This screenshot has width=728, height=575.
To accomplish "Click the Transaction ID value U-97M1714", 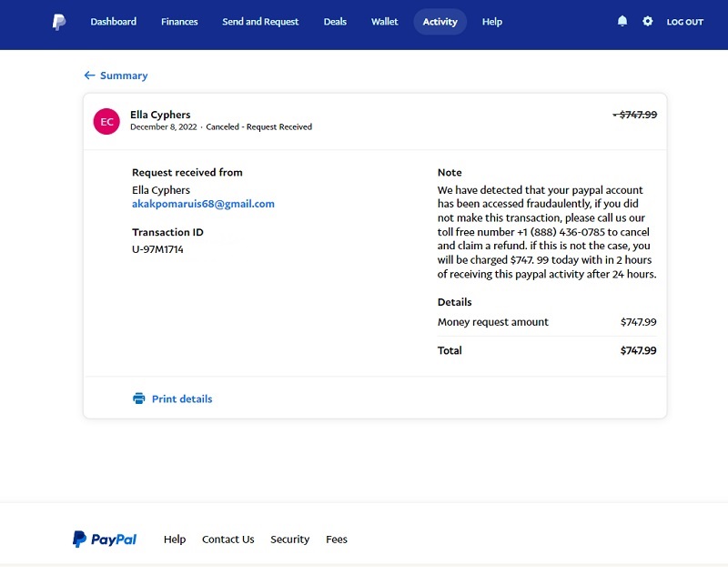I will click(x=157, y=249).
